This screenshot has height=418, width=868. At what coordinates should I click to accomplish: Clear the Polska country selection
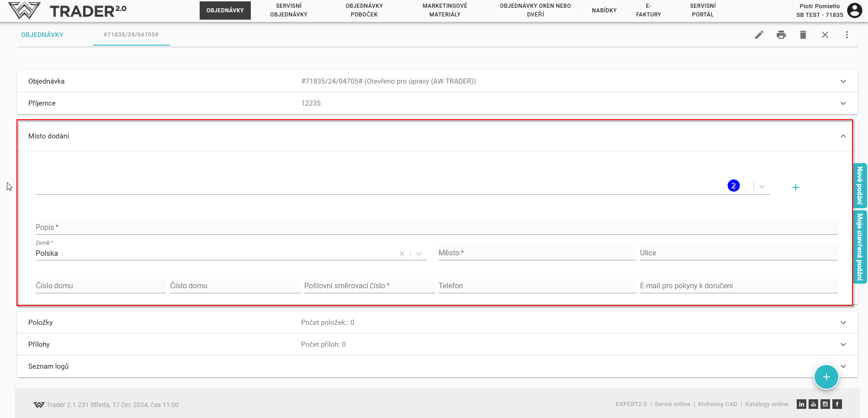[x=402, y=254]
